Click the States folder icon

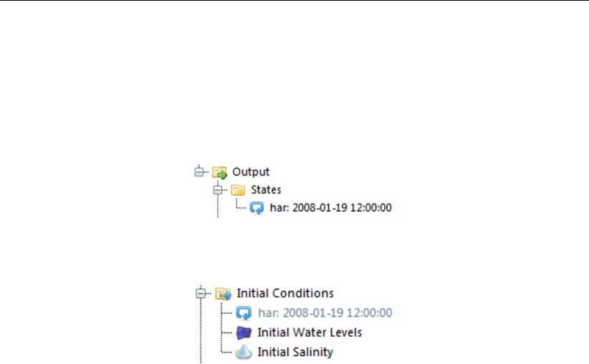coord(238,190)
